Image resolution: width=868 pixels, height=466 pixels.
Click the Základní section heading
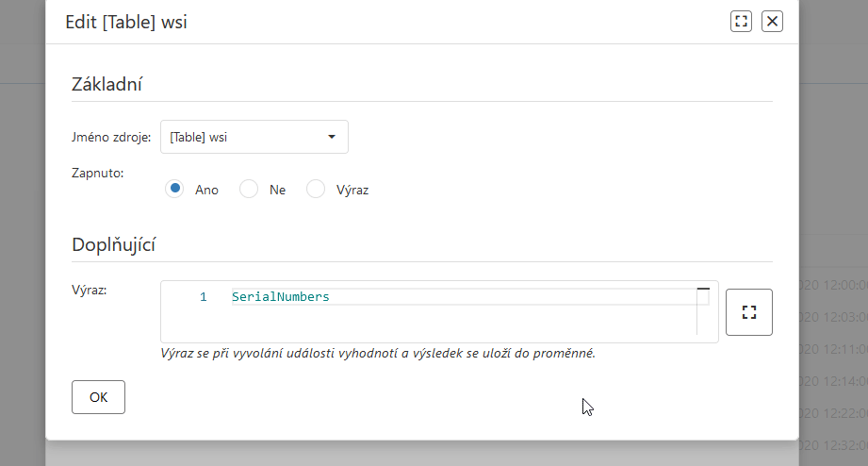[x=106, y=84]
